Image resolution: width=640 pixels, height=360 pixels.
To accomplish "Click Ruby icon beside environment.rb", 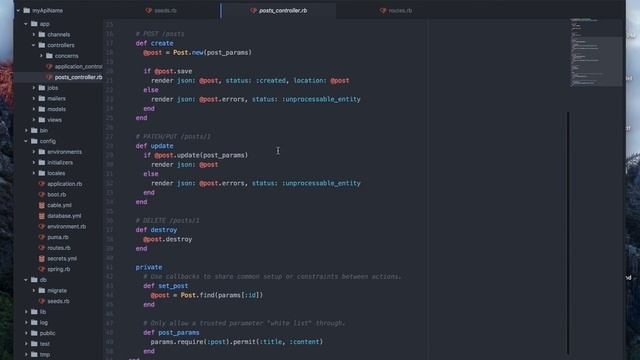I will (x=42, y=226).
